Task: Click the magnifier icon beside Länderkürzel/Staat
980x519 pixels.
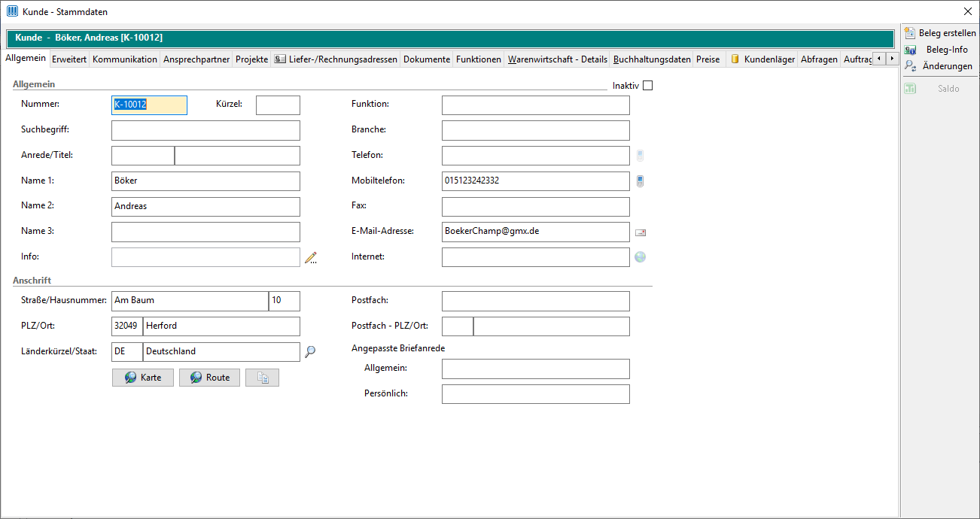Action: pos(310,351)
